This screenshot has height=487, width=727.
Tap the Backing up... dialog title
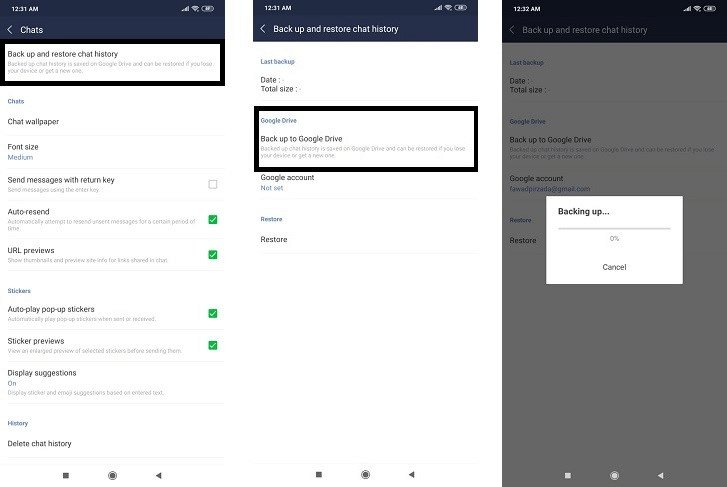coord(583,211)
